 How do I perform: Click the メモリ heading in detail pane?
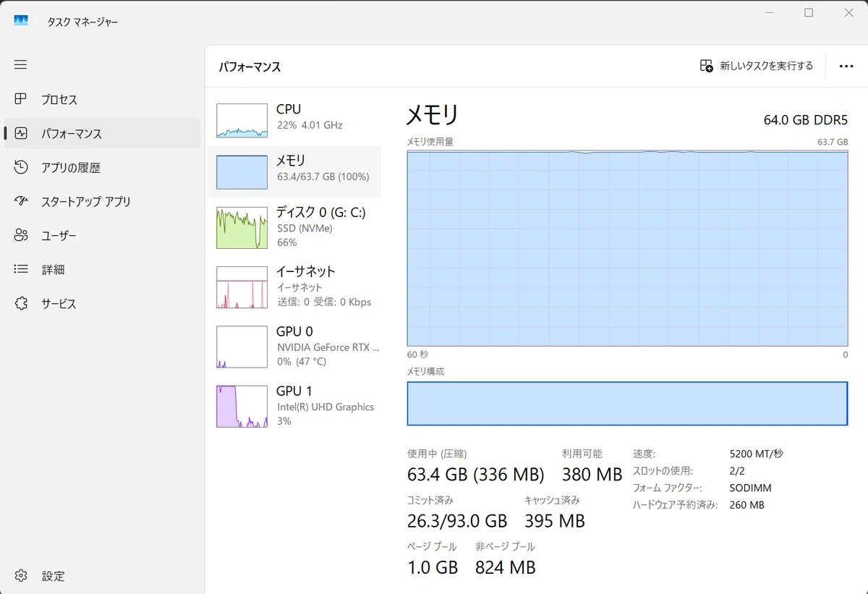(x=433, y=115)
